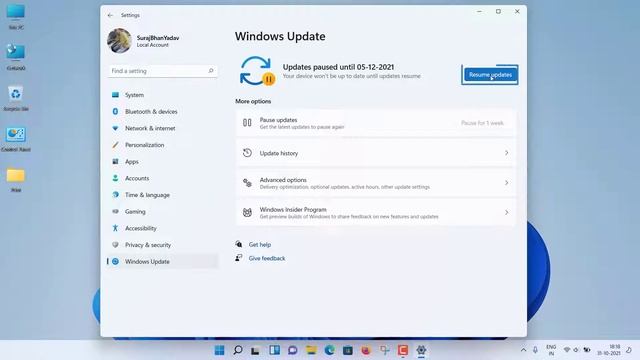The width and height of the screenshot is (640, 360).
Task: Focus the Find a setting search box
Action: tap(162, 71)
